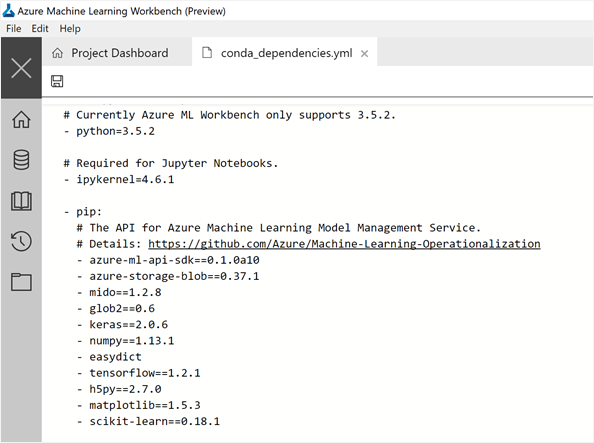Click the 'pip:' line
The height and width of the screenshot is (443, 594).
point(83,212)
